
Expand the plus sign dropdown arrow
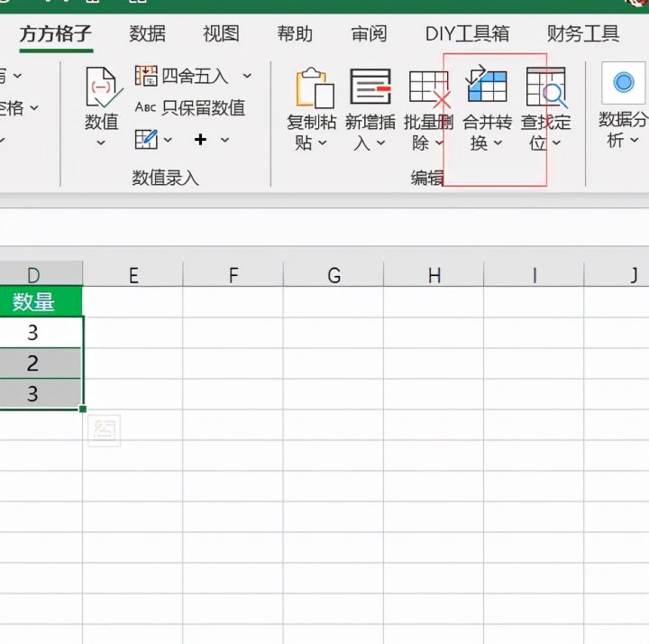(x=224, y=140)
